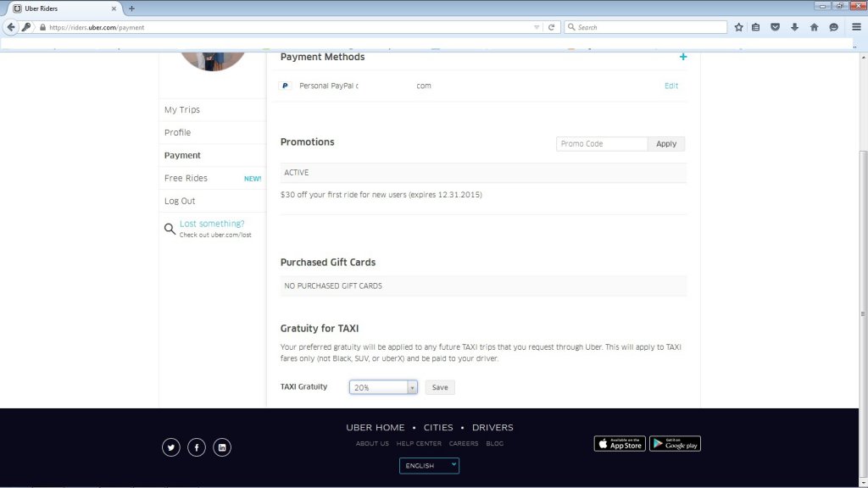Open Uber's Facebook page icon
The height and width of the screenshot is (488, 868).
[x=197, y=447]
